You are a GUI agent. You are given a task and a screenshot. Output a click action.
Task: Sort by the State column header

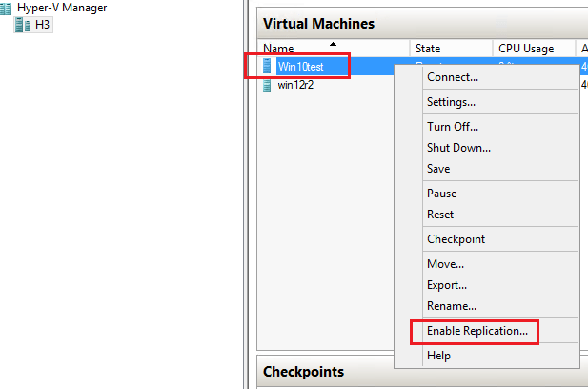(x=451, y=49)
